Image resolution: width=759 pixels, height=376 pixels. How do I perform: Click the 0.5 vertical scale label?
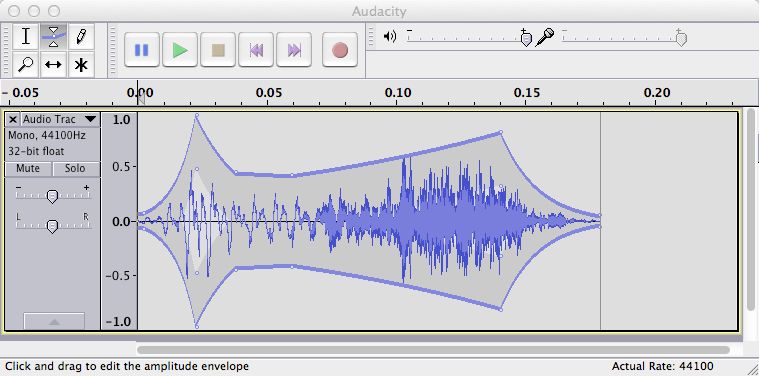pos(121,166)
